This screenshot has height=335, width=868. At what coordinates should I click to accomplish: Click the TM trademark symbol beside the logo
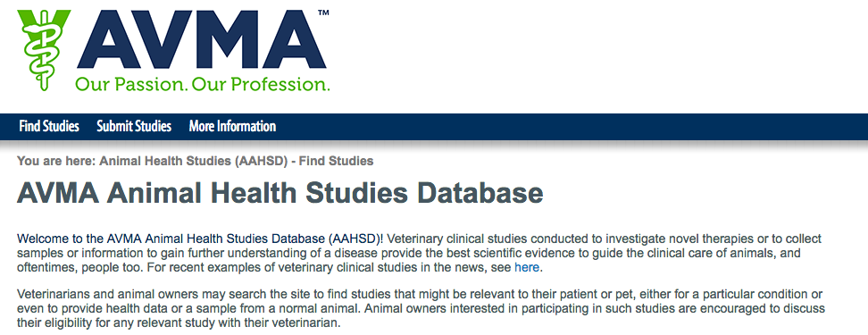pos(323,13)
